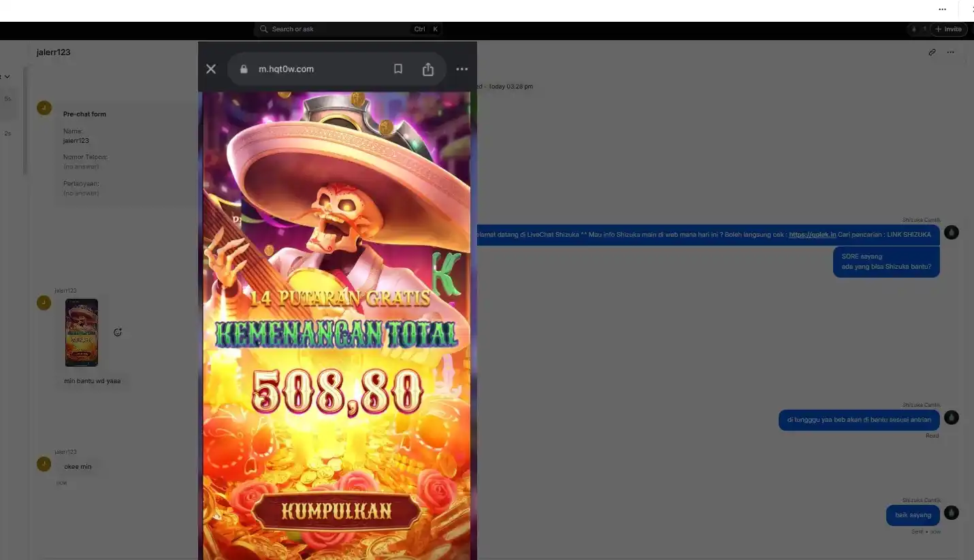The height and width of the screenshot is (560, 974).
Task: Click the message "okee min"
Action: click(x=78, y=467)
